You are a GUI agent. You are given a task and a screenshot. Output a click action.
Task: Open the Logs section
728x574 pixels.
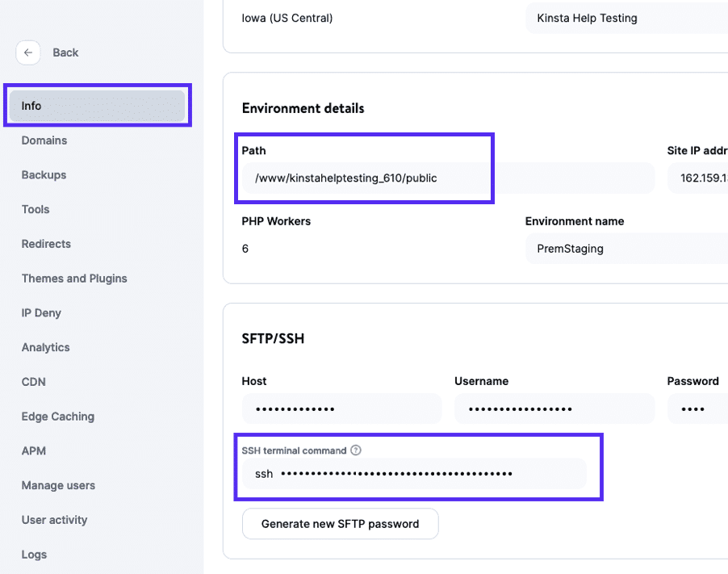[x=33, y=555]
